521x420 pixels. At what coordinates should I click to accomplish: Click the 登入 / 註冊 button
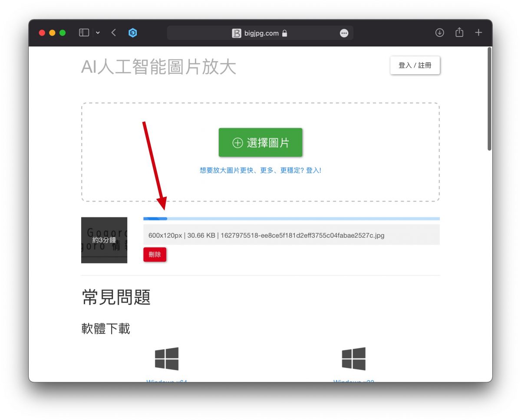click(415, 66)
